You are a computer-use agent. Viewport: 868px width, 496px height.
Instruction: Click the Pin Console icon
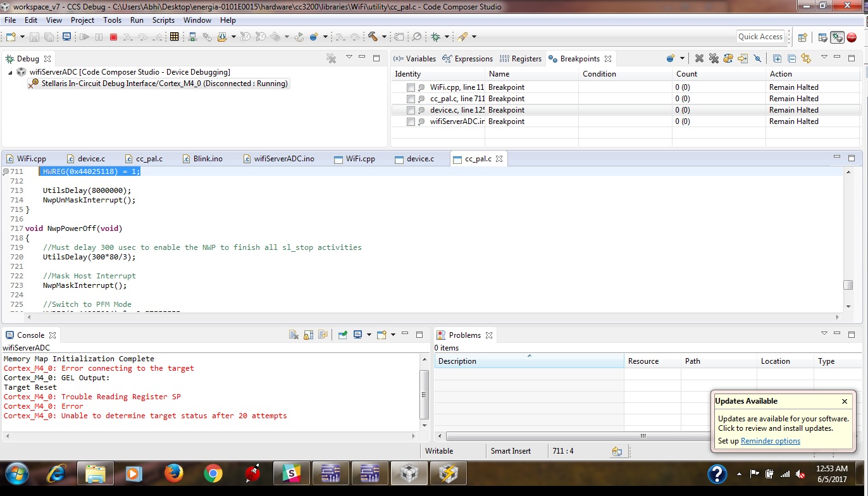click(342, 335)
